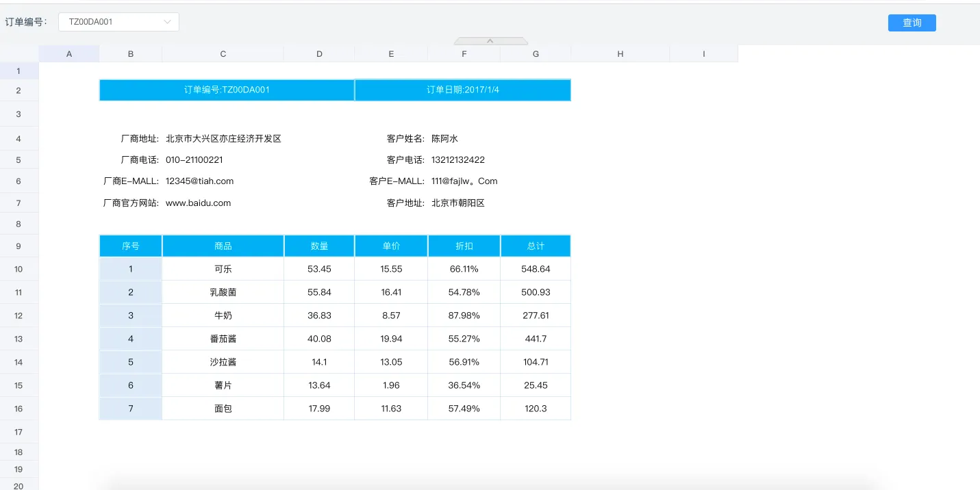Open the 订单编号 dropdown
This screenshot has width=980, height=490.
(118, 22)
